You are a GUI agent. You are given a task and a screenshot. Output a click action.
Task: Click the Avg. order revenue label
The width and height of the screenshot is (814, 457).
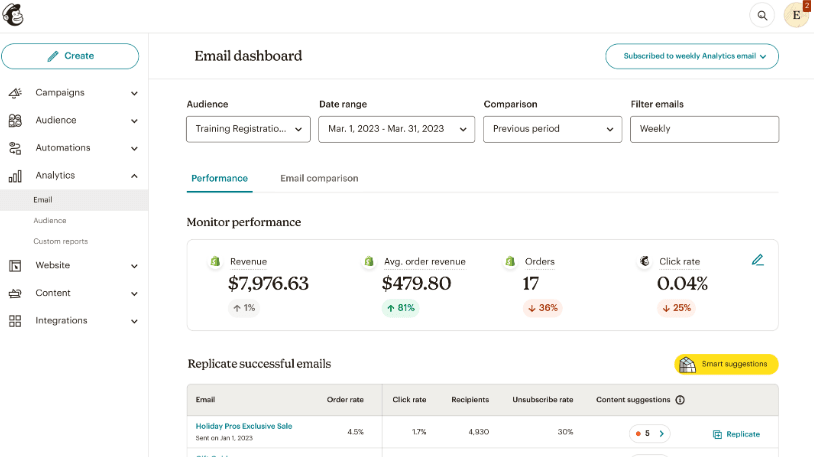click(x=425, y=262)
